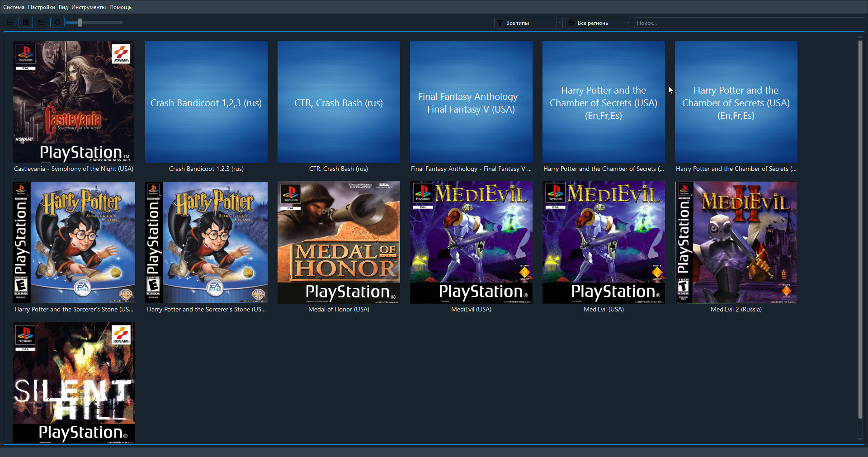The width and height of the screenshot is (868, 457).
Task: Switch to game list view
Action: click(x=10, y=22)
